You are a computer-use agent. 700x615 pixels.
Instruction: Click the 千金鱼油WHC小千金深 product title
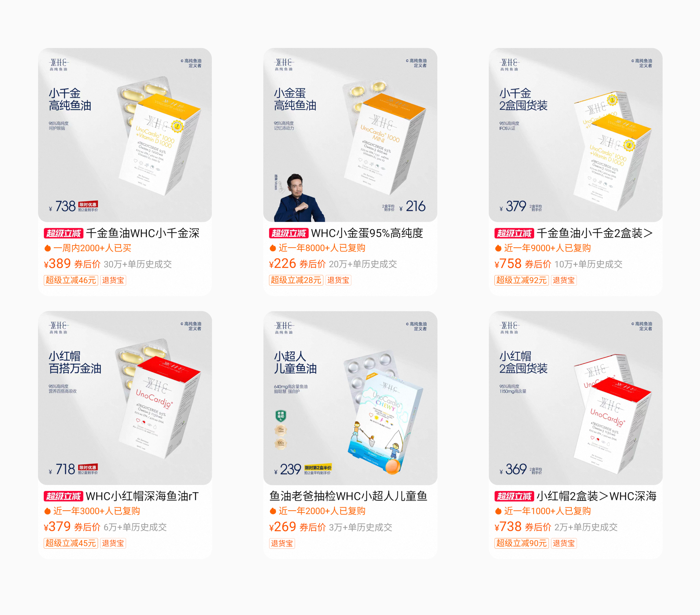pyautogui.click(x=142, y=233)
